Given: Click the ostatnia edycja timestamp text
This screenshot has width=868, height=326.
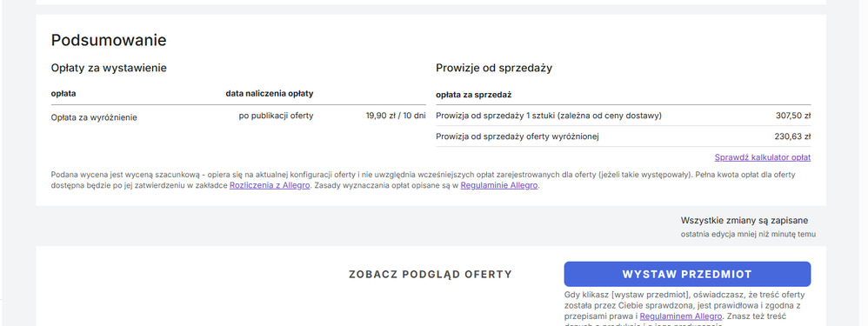Looking at the screenshot, I should tap(749, 234).
